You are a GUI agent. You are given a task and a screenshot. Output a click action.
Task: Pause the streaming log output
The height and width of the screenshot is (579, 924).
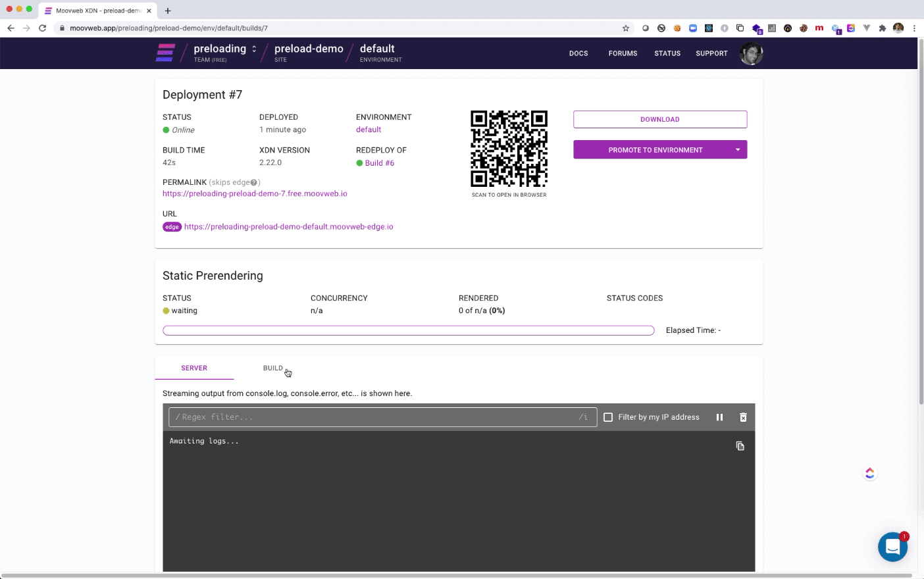point(719,417)
